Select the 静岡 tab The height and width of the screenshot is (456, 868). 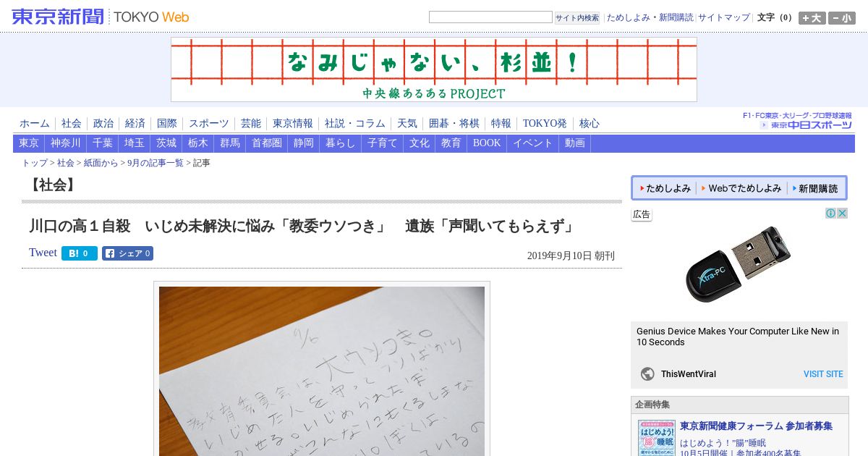click(x=304, y=143)
